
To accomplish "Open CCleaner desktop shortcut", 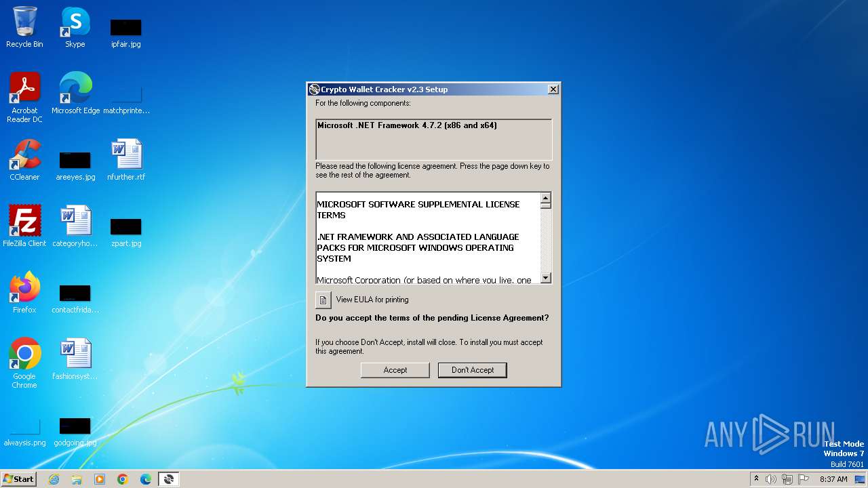I will (x=24, y=159).
